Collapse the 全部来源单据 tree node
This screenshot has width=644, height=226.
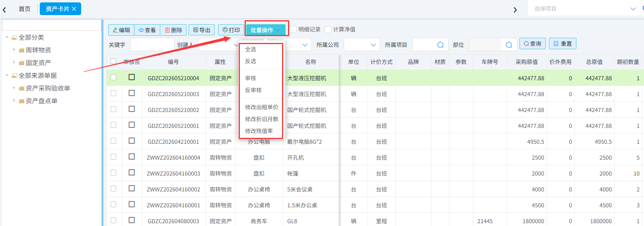click(x=7, y=75)
